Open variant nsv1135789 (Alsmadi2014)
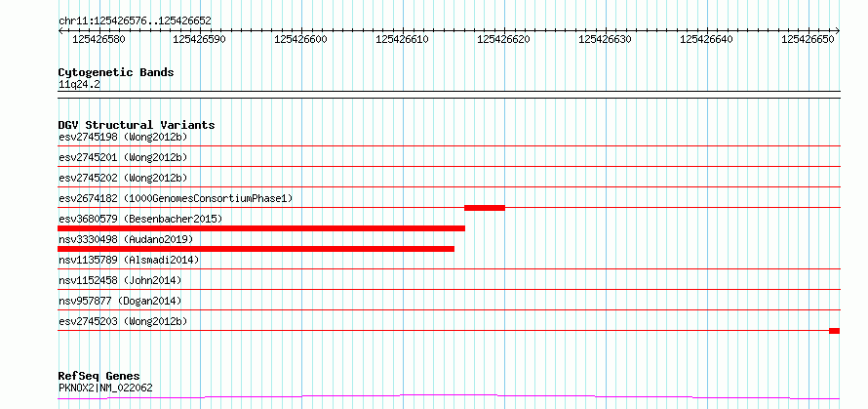 point(129,260)
